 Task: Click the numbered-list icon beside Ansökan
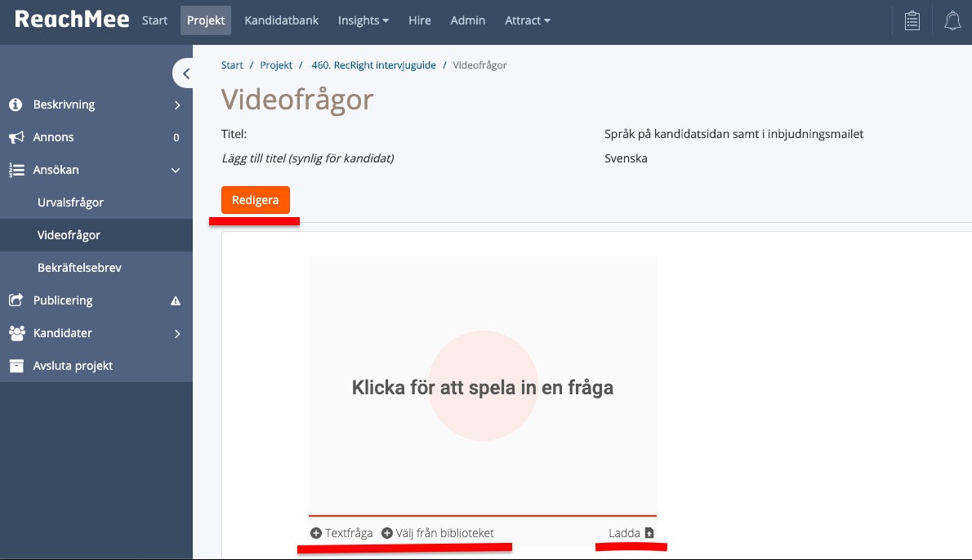16,170
